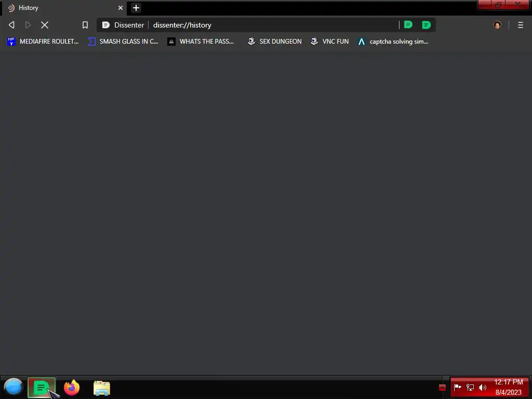This screenshot has width=532, height=399.
Task: Open the first green Dissenter comment icon
Action: click(x=408, y=24)
